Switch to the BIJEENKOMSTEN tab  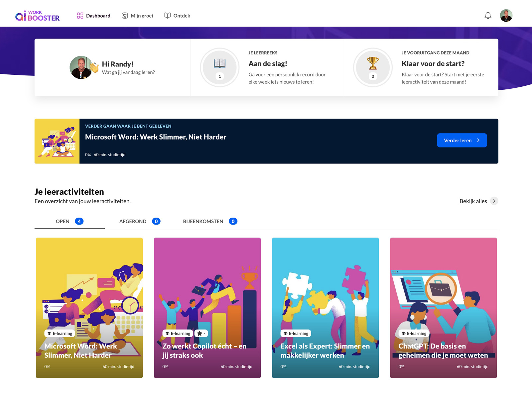[210, 221]
